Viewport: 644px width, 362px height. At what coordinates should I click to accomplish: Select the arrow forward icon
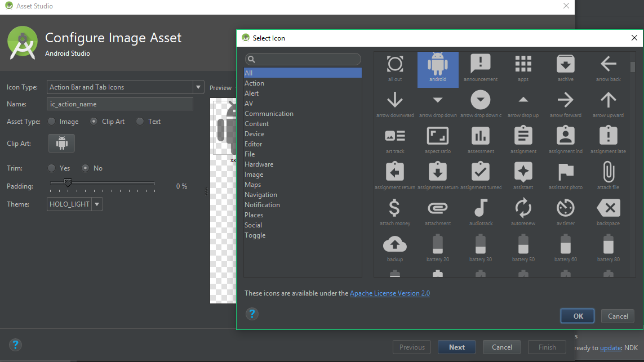point(566,105)
